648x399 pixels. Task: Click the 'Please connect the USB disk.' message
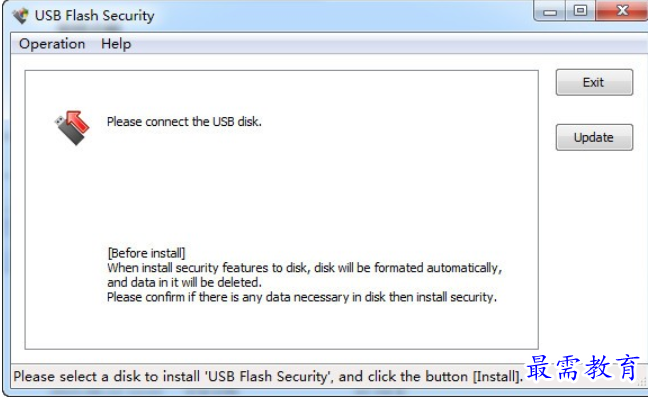coord(184,122)
